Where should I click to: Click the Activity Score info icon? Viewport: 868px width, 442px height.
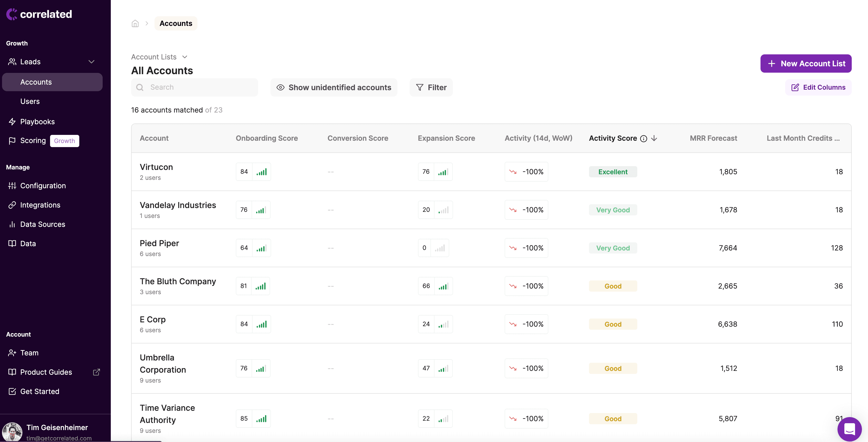click(x=644, y=138)
